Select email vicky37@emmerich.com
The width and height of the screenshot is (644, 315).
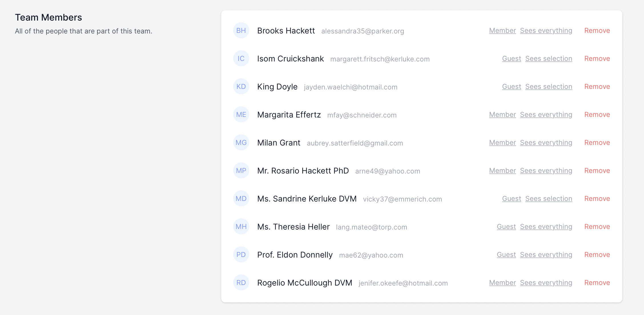402,199
